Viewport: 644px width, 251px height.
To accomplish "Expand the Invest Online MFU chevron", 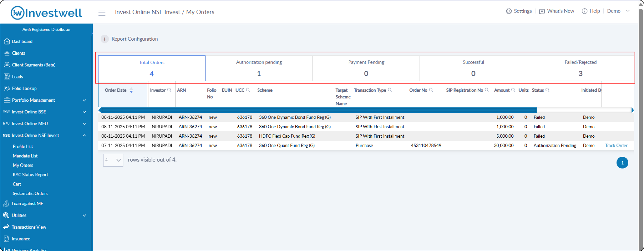I will (x=84, y=124).
